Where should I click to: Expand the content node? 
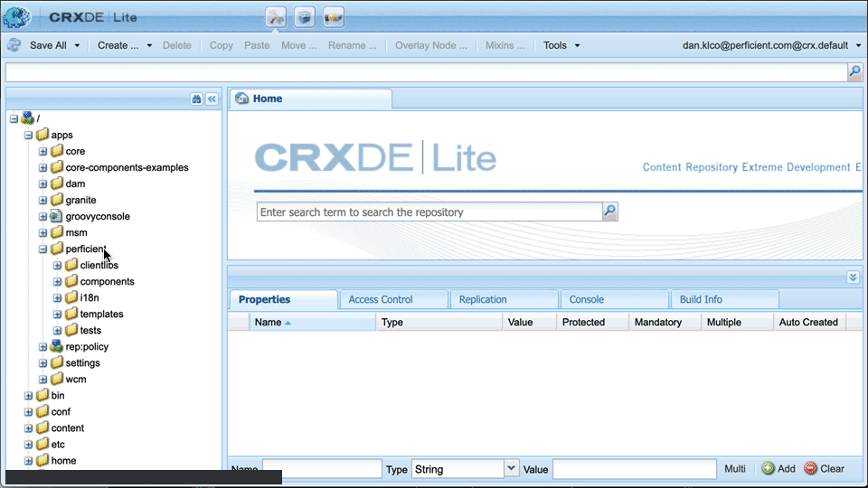(x=28, y=428)
